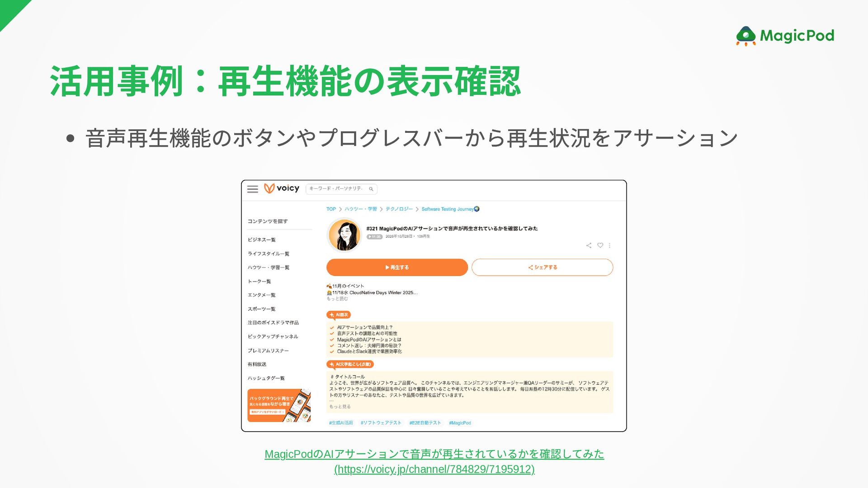Click the MagicPod logo
This screenshot has height=488, width=868.
point(785,36)
